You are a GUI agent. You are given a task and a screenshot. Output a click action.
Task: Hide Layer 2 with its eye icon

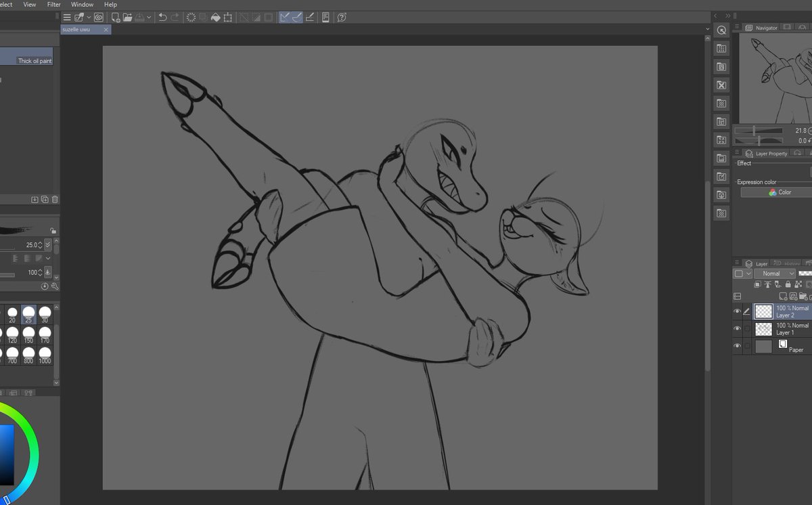738,311
